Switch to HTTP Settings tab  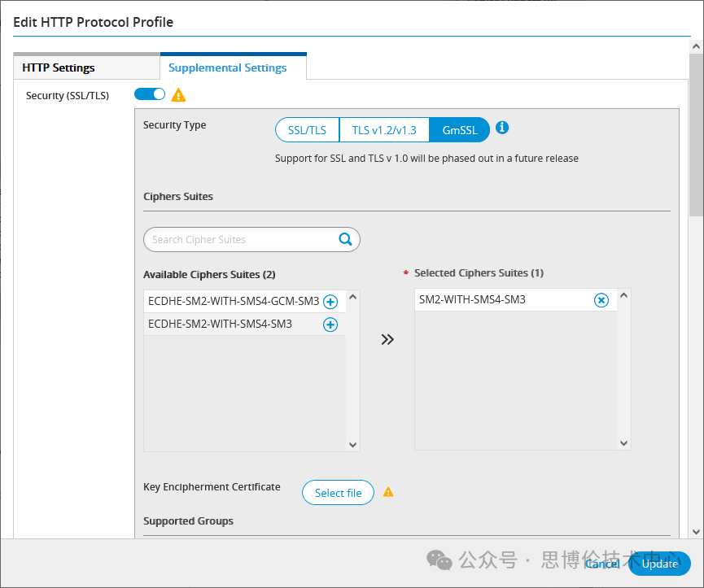pos(59,68)
